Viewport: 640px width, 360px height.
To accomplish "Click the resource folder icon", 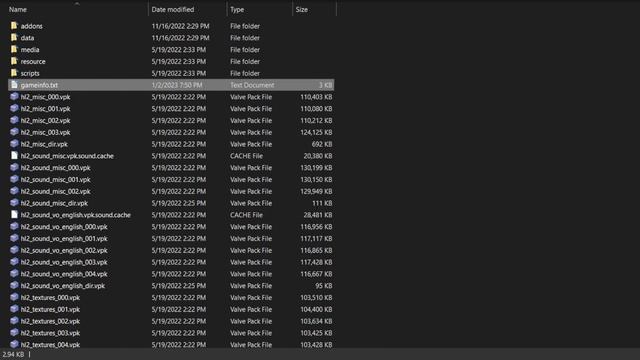I will click(x=14, y=61).
